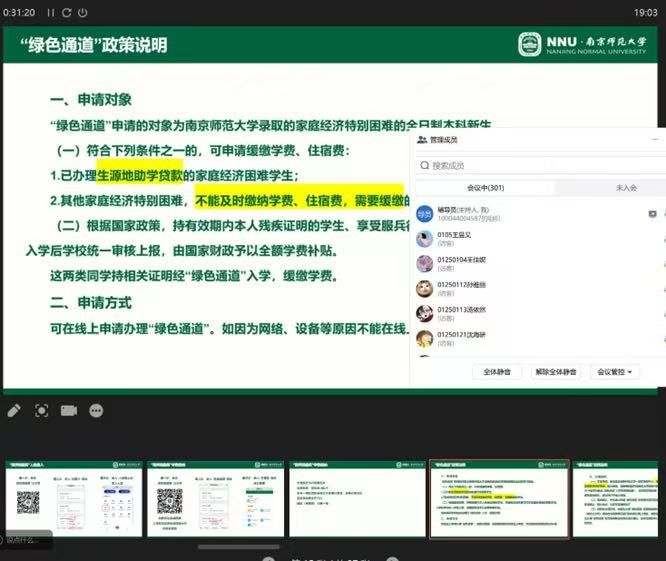Image resolution: width=666 pixels, height=561 pixels.
Task: Click the thumbnail strip horizontal scrollbar
Action: click(238, 547)
